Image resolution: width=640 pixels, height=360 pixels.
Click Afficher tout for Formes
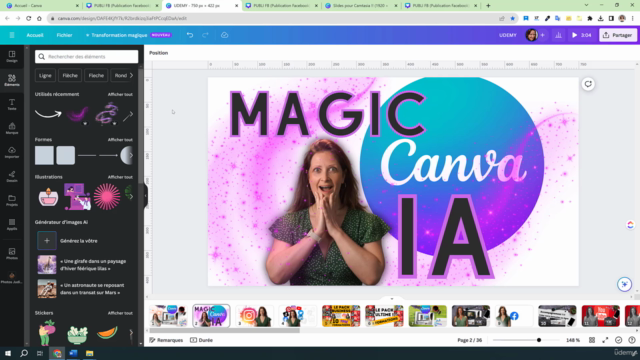tap(120, 140)
